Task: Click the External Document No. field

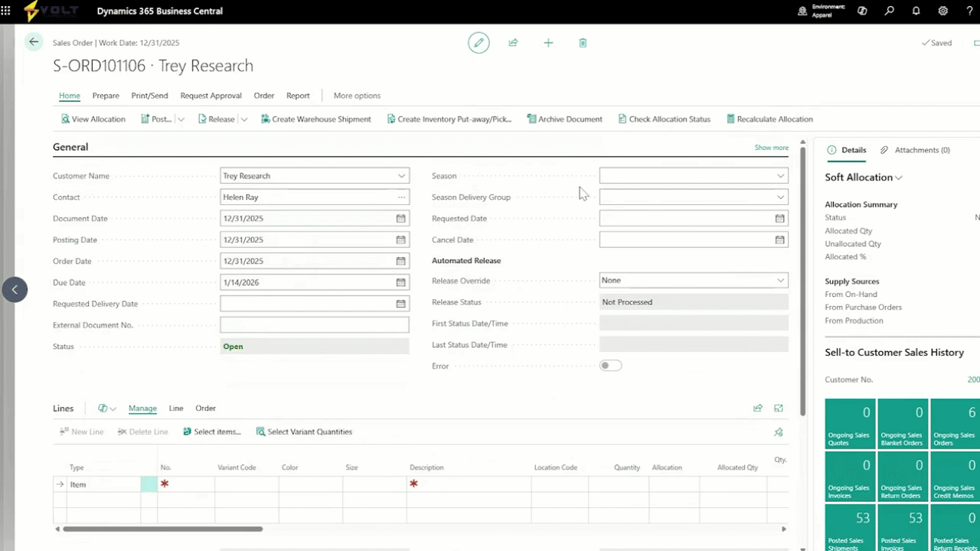Action: point(314,325)
